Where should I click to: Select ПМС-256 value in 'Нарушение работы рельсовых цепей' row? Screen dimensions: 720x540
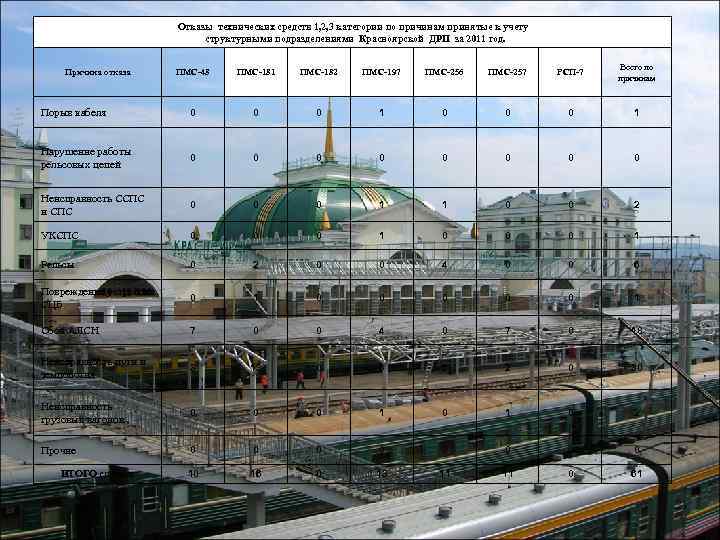(444, 158)
